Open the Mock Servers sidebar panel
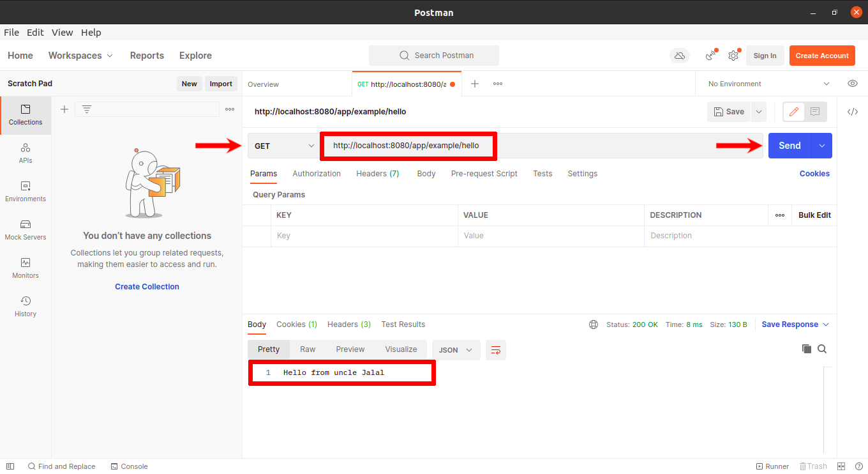868x474 pixels. pos(26,231)
